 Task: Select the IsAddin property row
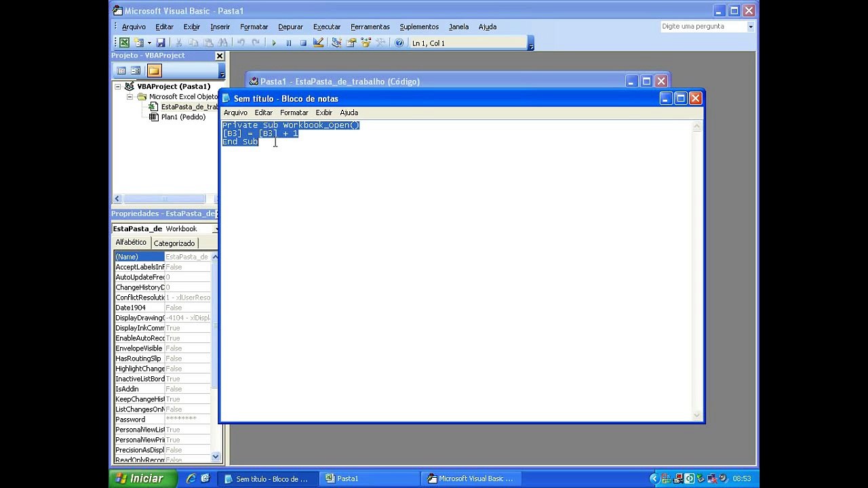point(163,389)
